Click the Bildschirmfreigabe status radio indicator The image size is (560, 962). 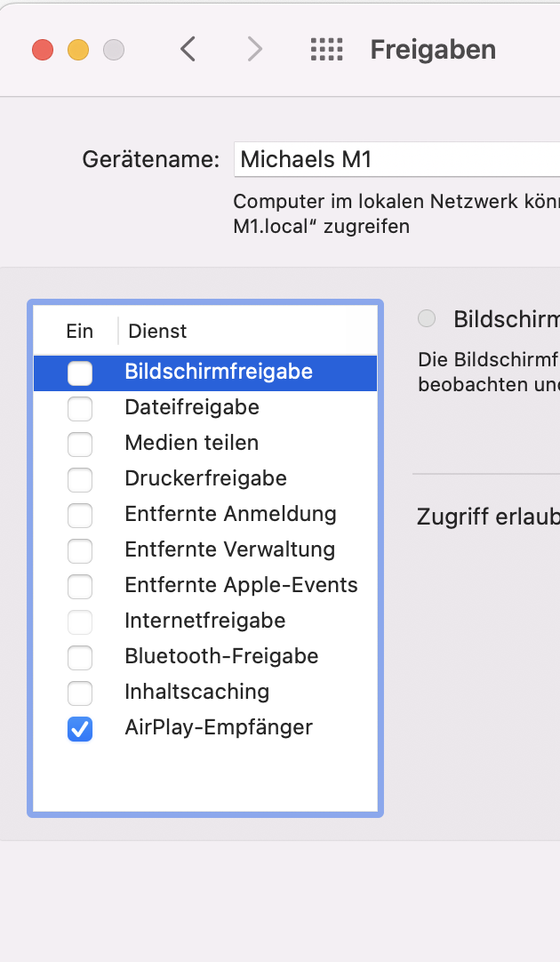pos(427,318)
